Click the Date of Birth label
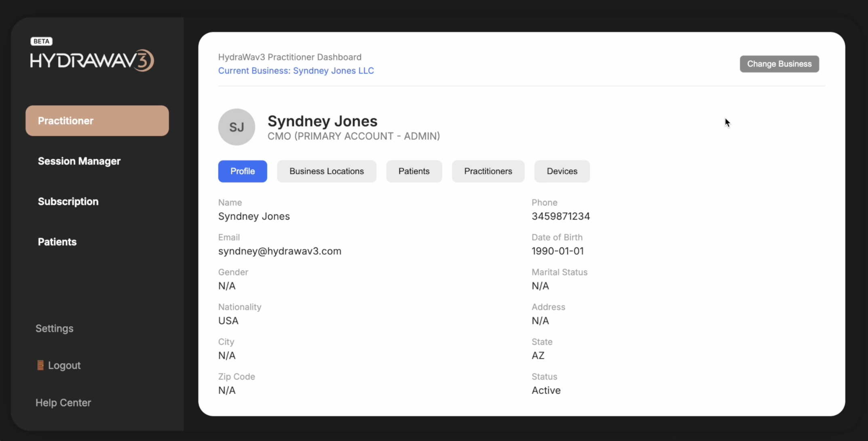Viewport: 868px width, 441px height. (557, 237)
